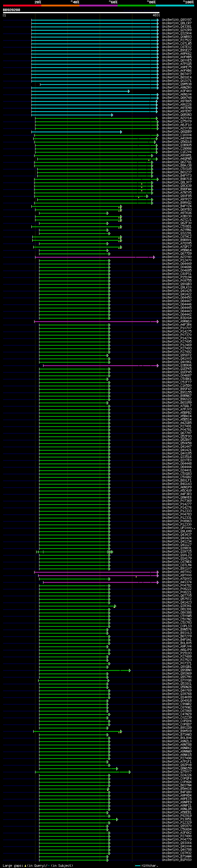Click the Large gaps legend text

(x=38, y=865)
